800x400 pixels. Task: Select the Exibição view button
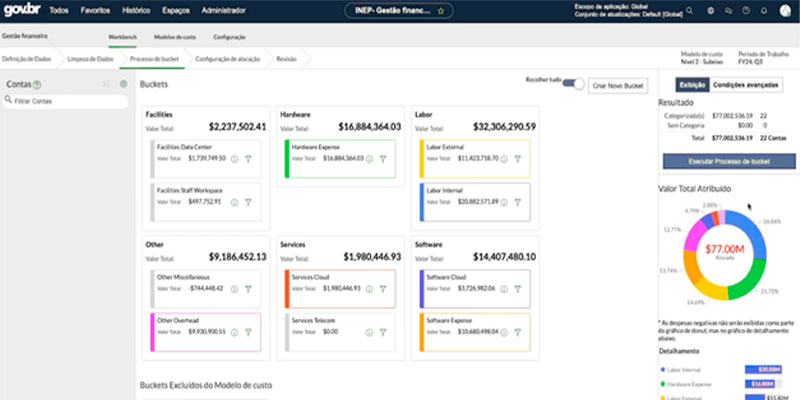[x=692, y=85]
